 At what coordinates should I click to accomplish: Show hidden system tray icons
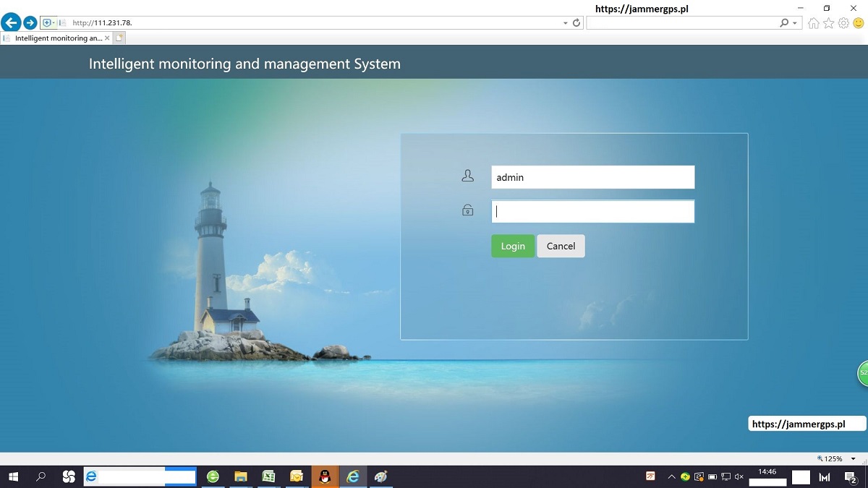click(671, 477)
